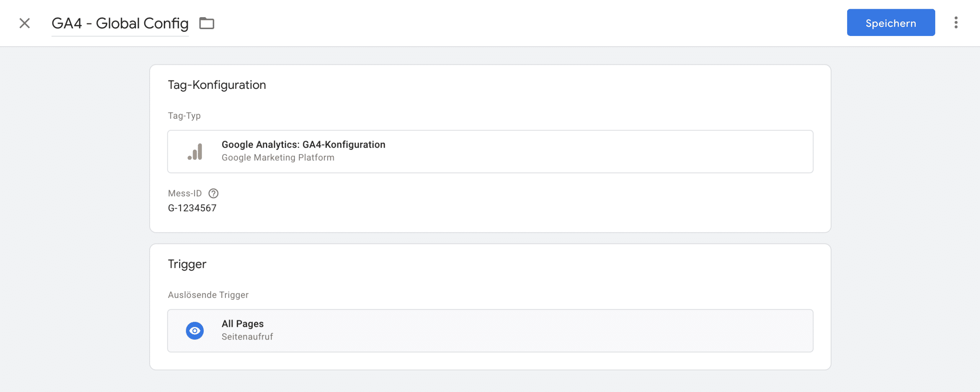This screenshot has width=980, height=392.
Task: Click the Trigger section heading
Action: coord(187,264)
